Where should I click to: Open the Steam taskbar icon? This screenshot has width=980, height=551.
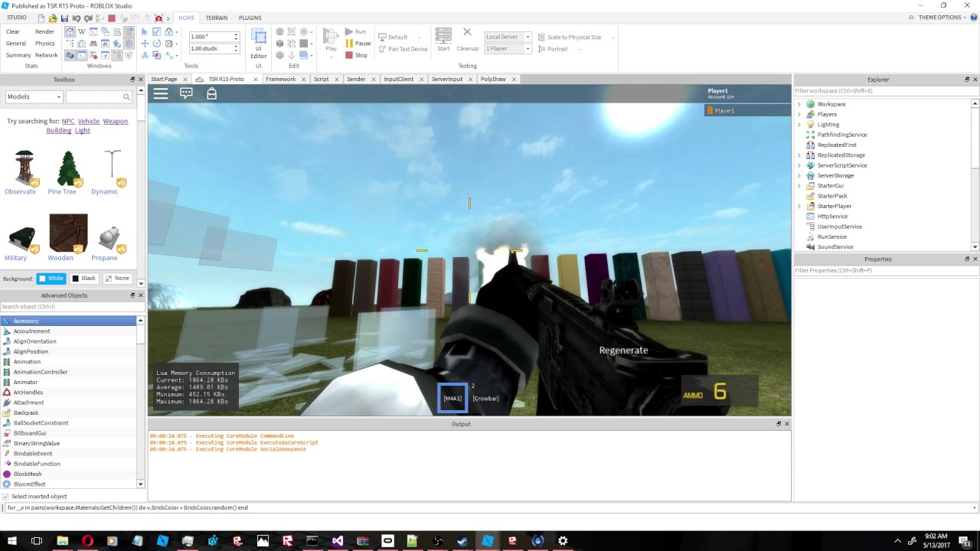462,540
